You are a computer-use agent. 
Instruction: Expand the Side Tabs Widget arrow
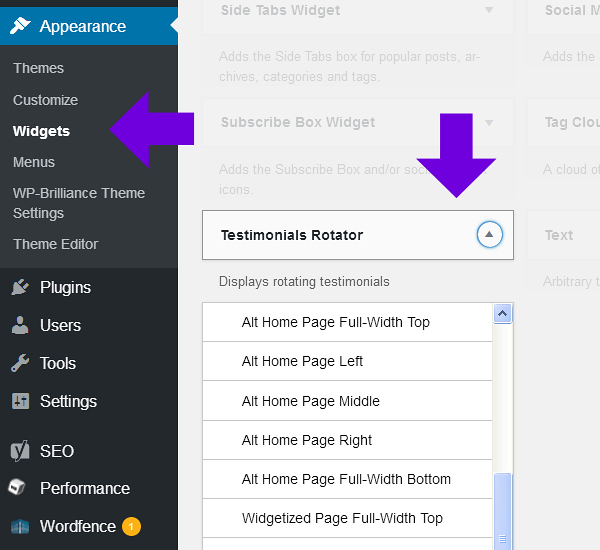click(489, 11)
